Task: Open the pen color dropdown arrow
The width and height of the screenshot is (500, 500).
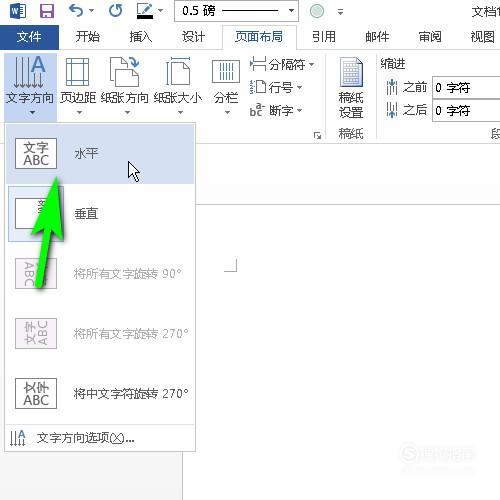Action: 160,11
